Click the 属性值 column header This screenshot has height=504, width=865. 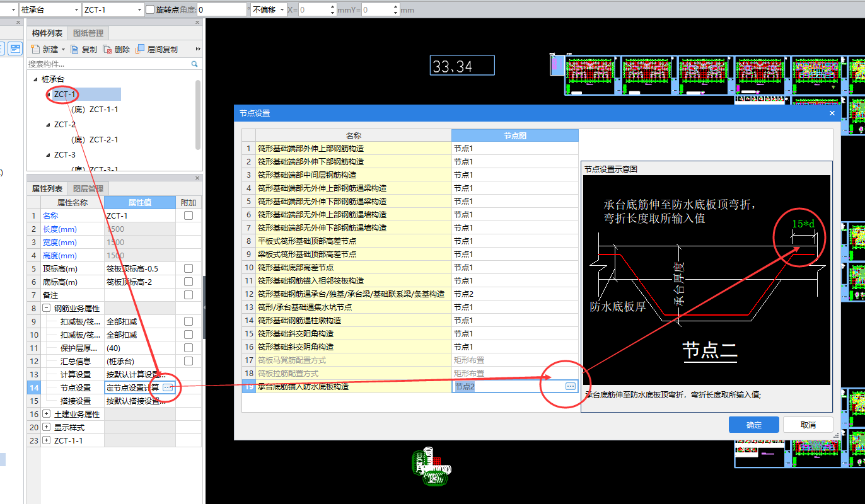pos(140,202)
